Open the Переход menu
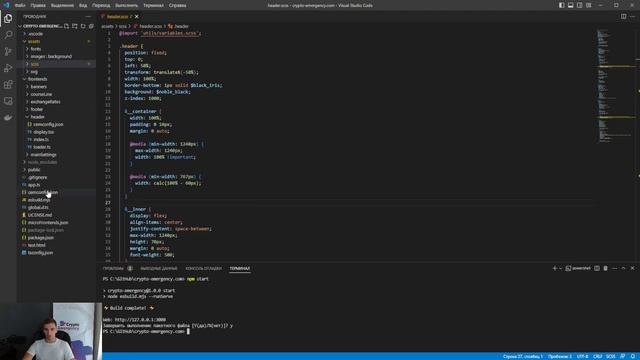Viewport: 640px width, 360px height. click(101, 5)
